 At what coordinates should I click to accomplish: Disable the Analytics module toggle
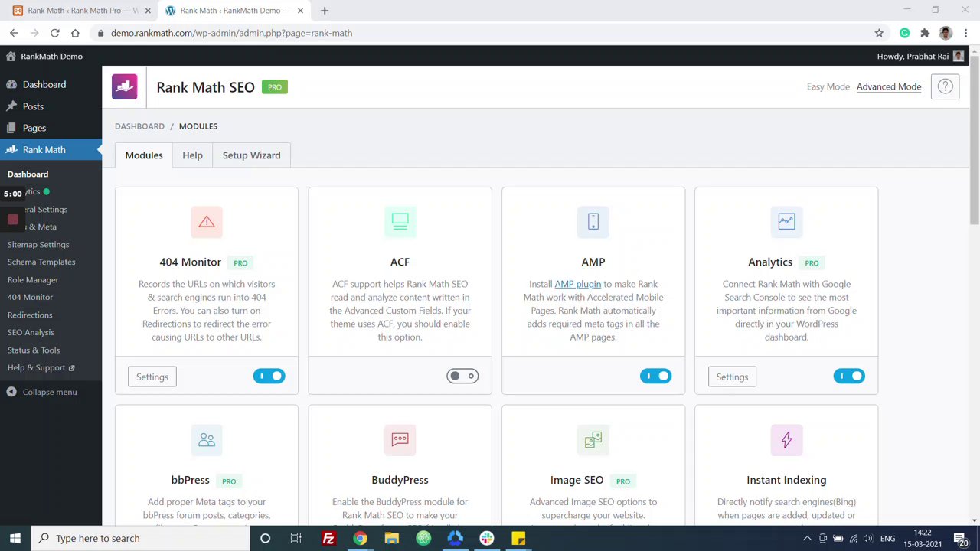click(849, 376)
